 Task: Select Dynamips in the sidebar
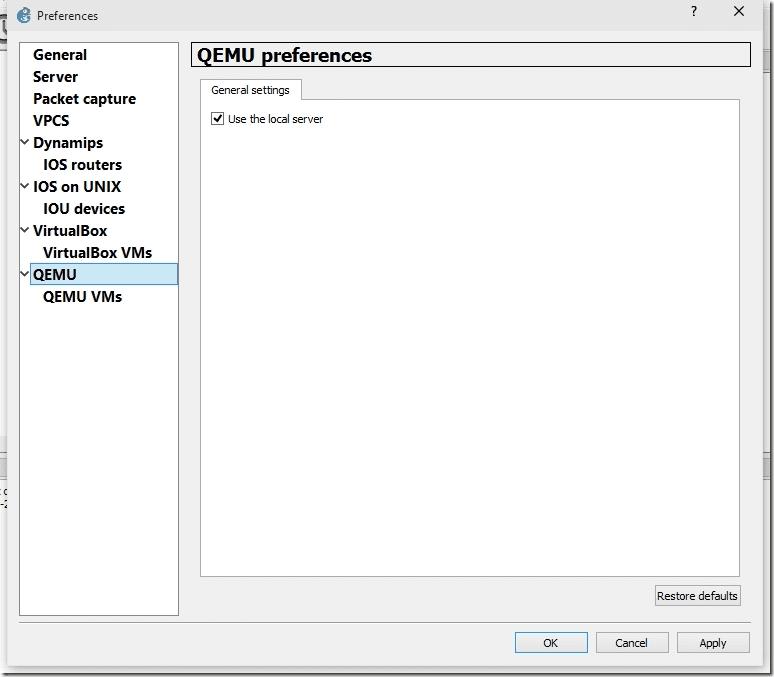pos(68,143)
